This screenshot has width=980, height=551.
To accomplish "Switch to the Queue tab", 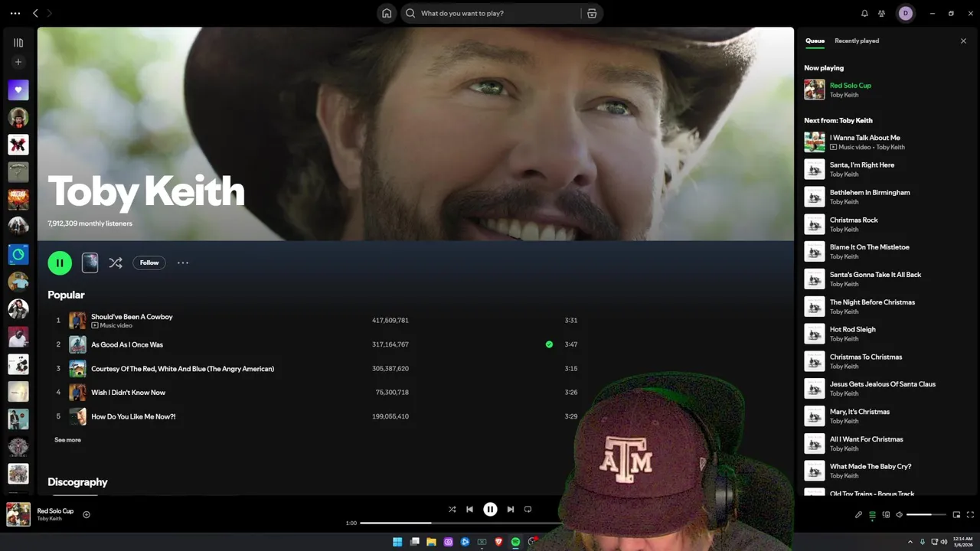I will pyautogui.click(x=815, y=41).
